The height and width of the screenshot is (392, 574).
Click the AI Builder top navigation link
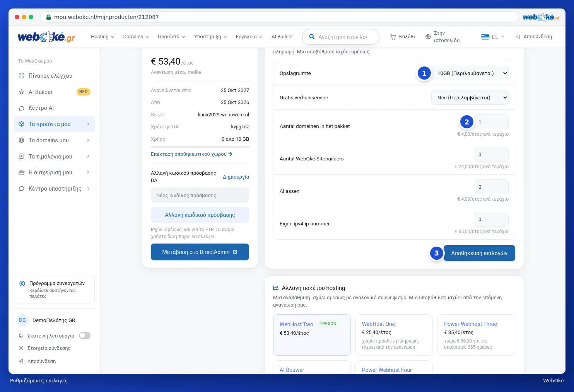[x=282, y=37]
